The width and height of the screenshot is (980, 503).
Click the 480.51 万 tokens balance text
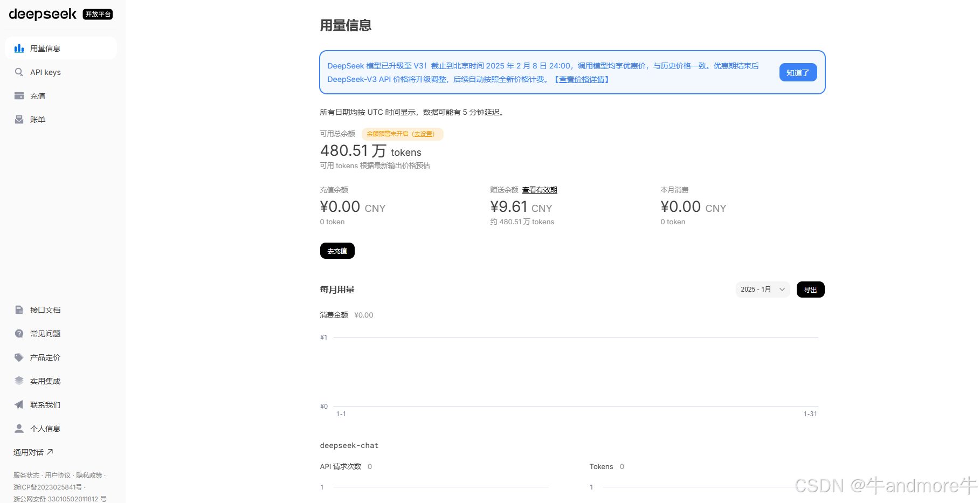tap(371, 151)
